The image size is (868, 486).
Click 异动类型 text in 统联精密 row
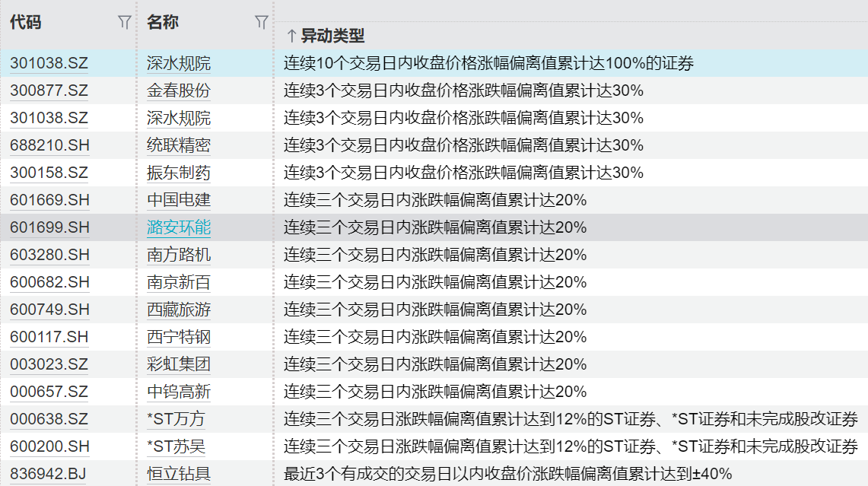(x=463, y=145)
